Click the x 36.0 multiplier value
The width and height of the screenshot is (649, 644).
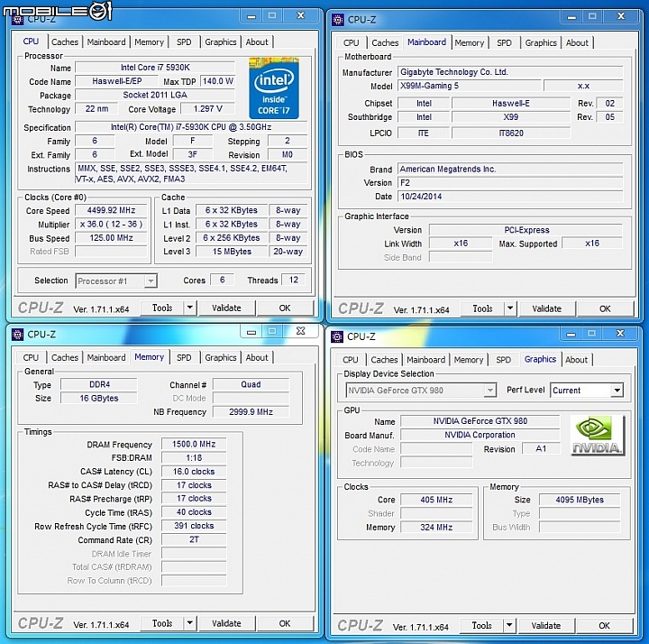click(111, 224)
